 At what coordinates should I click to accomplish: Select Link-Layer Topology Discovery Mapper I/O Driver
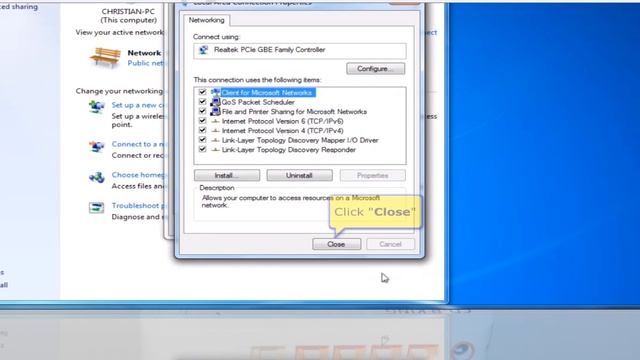click(x=300, y=140)
